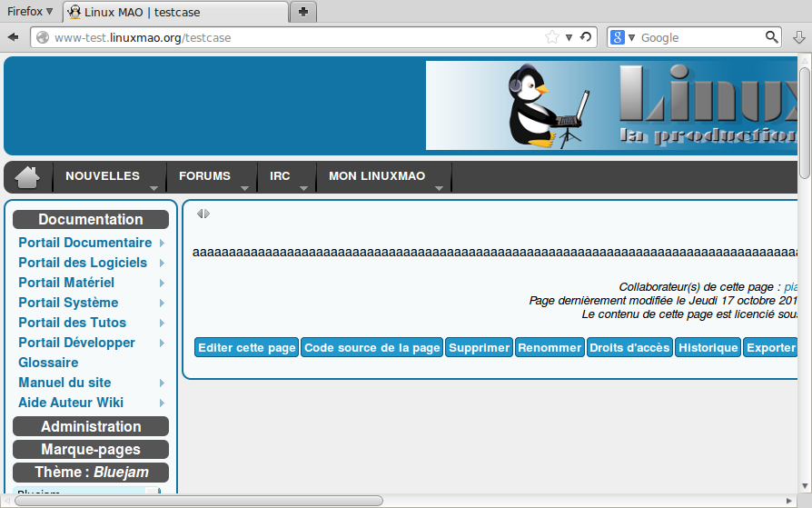
Task: Expand Portail Matériel submenu arrow
Action: pyautogui.click(x=162, y=283)
